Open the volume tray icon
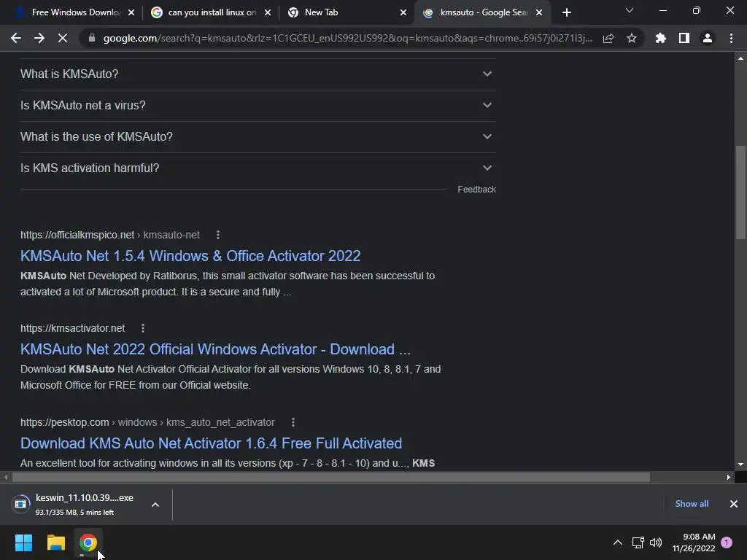The width and height of the screenshot is (747, 560). 656,542
